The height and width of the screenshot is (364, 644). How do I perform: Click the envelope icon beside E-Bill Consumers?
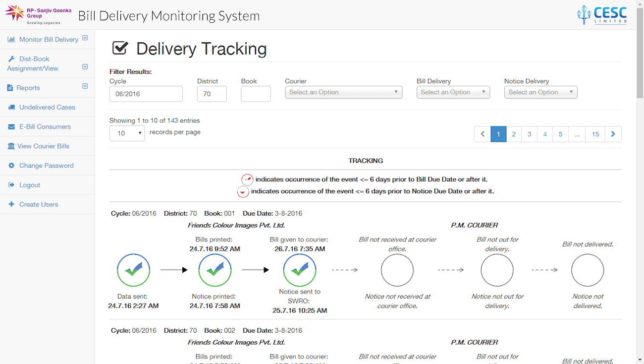11,127
